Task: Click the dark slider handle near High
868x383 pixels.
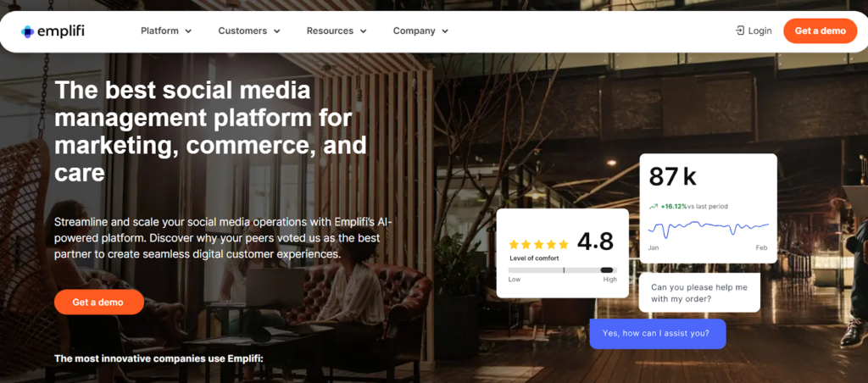Action: pyautogui.click(x=607, y=270)
